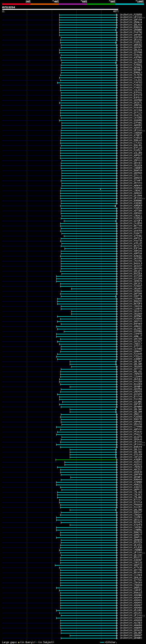The width and height of the screenshot is (146, 644).
Task: Select the UniRef100_O81667 label
Action: coord(131,289)
